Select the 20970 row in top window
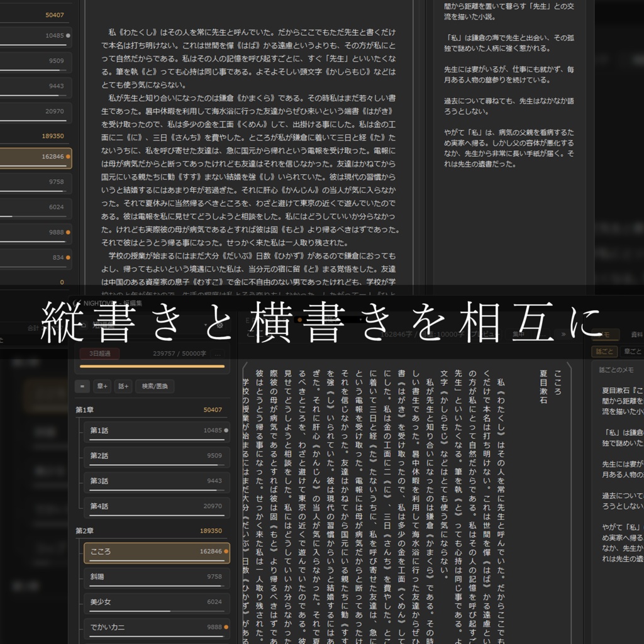The width and height of the screenshot is (644, 644). (36, 112)
